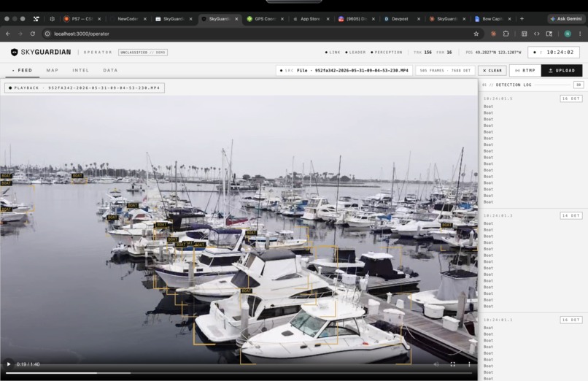Open the Chrome profile avatar
The image size is (588, 381).
pyautogui.click(x=568, y=34)
